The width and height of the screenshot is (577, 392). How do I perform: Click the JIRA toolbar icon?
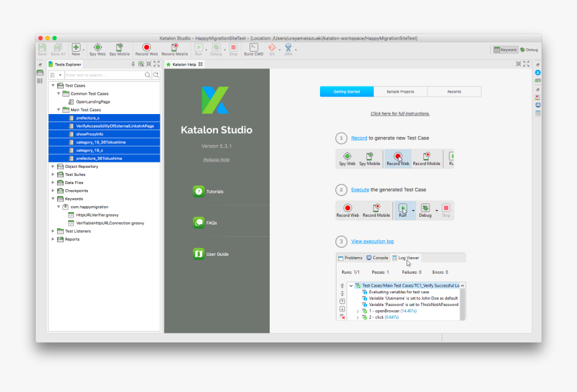[288, 48]
